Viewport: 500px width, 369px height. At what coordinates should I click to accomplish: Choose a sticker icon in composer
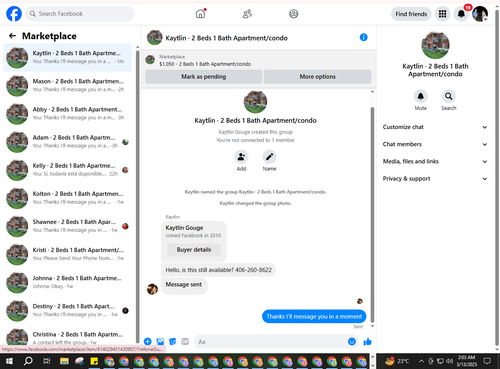coord(172,341)
